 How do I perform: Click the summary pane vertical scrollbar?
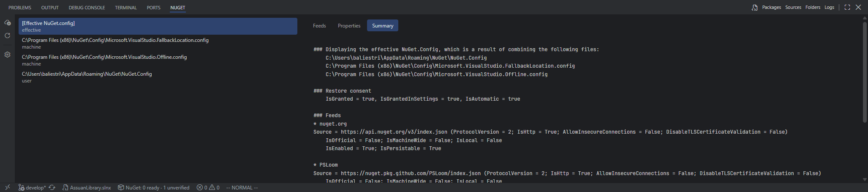pyautogui.click(x=865, y=72)
